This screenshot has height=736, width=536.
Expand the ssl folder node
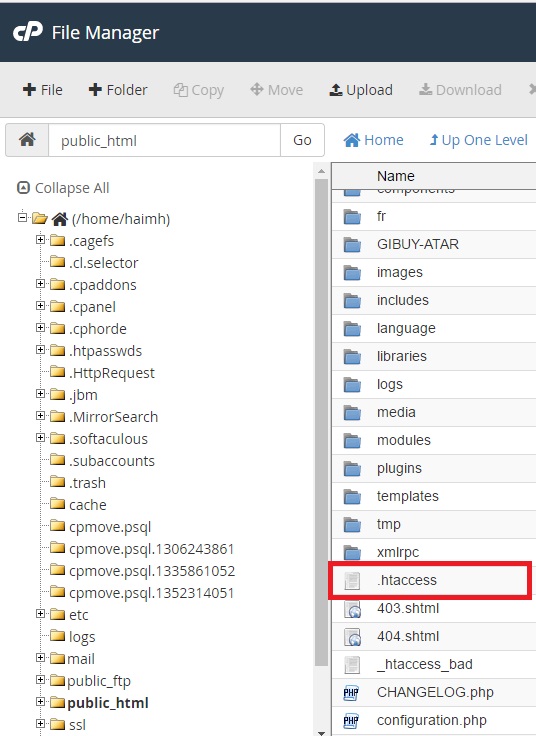40,724
